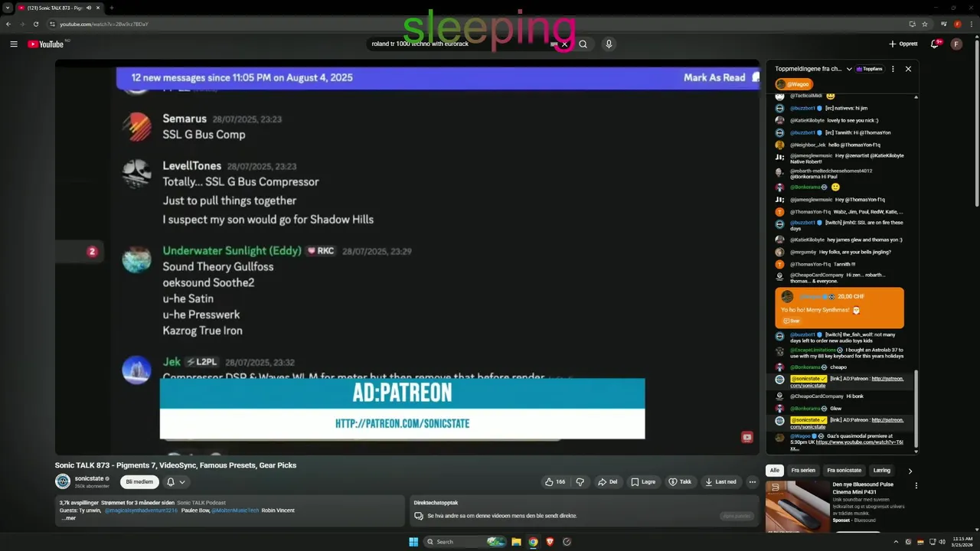Open chat three-dot options menu

tap(893, 69)
